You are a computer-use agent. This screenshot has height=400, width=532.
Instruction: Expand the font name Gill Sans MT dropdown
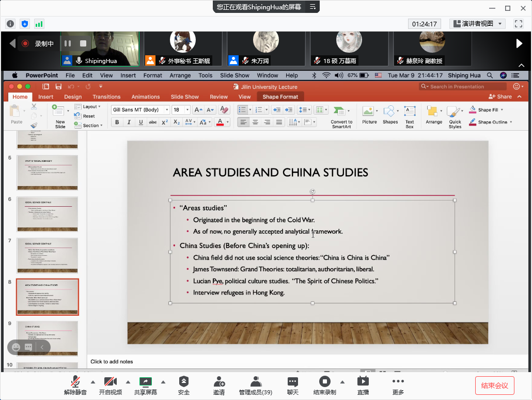[166, 110]
